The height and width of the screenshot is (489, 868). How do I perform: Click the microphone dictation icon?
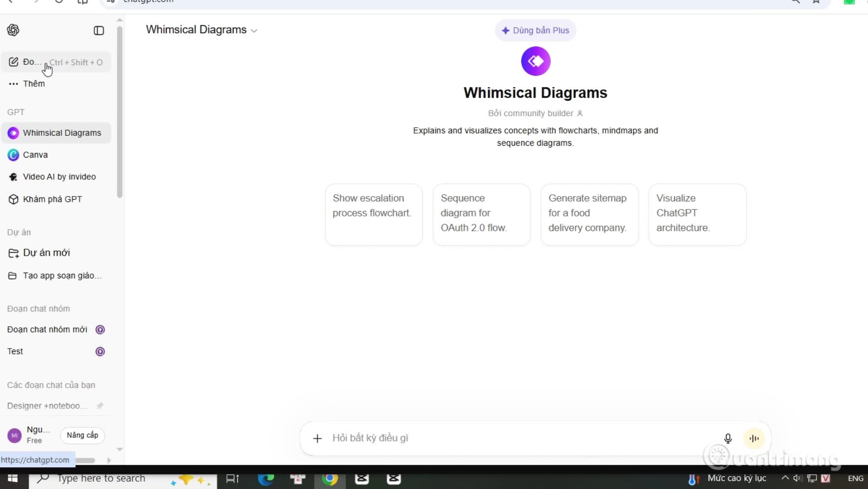click(728, 439)
